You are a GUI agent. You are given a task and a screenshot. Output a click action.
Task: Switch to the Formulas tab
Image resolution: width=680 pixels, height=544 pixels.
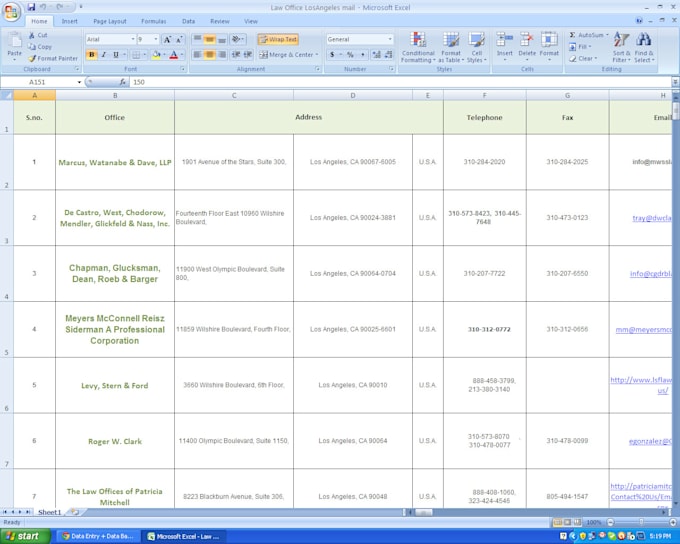(x=154, y=21)
